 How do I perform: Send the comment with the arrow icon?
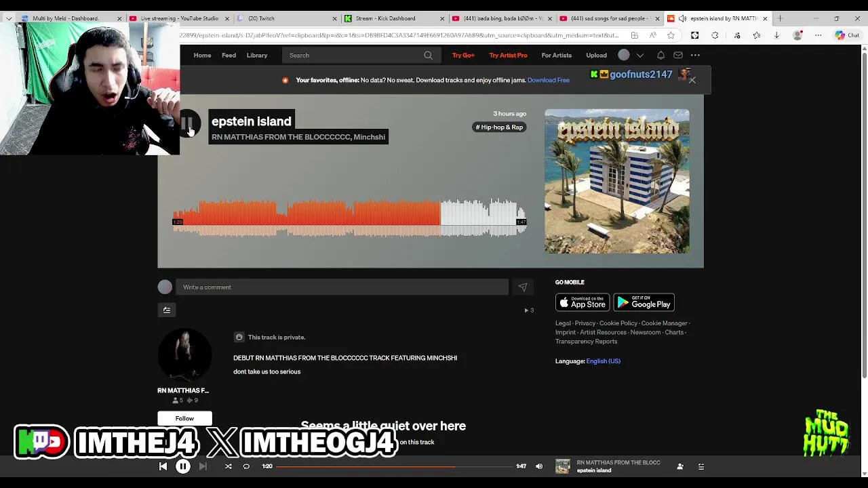522,287
